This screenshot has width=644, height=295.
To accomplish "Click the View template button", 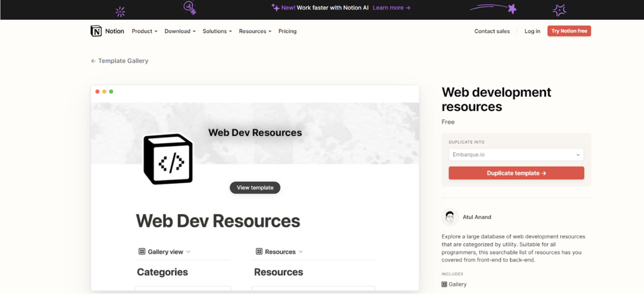I will (255, 188).
